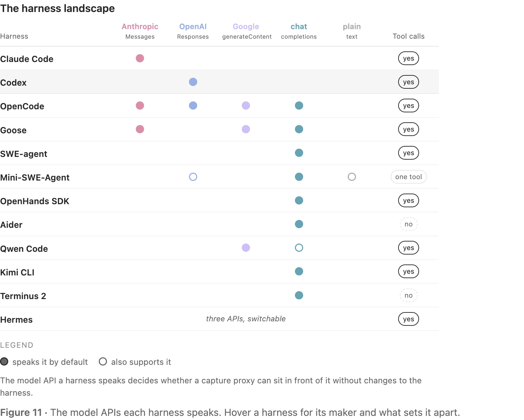Select OpenCode's OpenAI Responses dot
This screenshot has width=524, height=420.
coord(193,106)
